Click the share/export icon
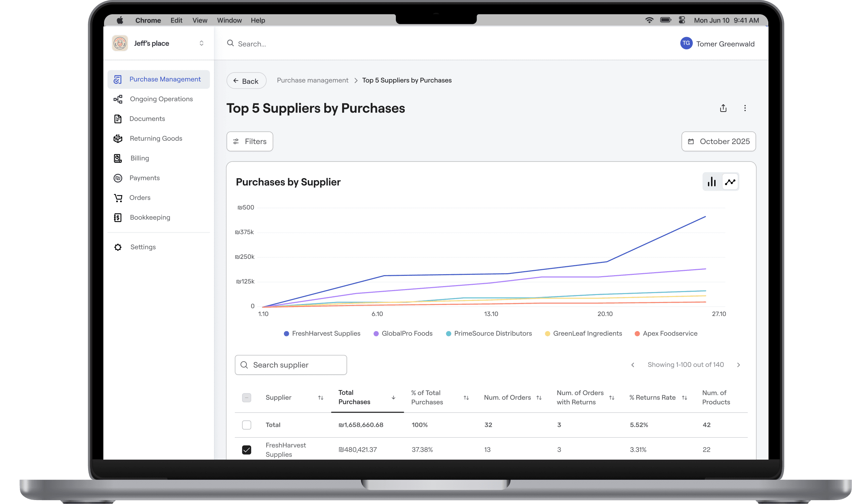This screenshot has width=852, height=504. click(723, 108)
